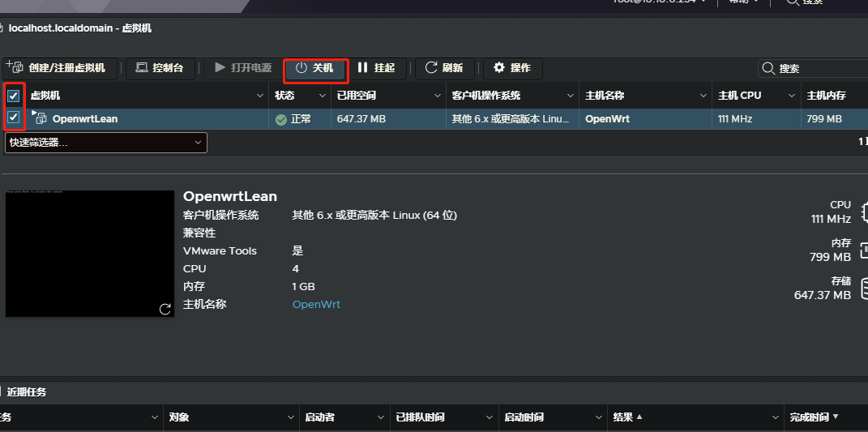Uncheck the OpenwrtLean row checkbox
Viewport: 868px width, 432px height.
pos(14,118)
